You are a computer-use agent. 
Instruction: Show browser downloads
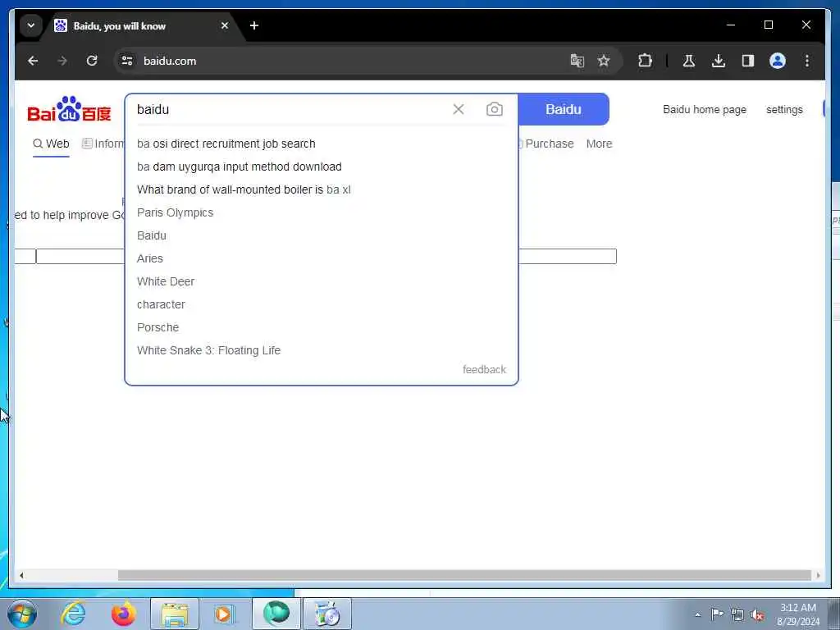tap(719, 61)
